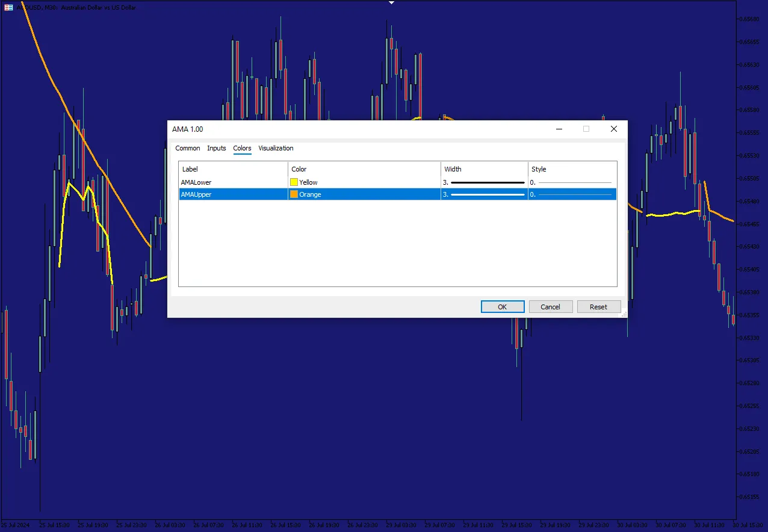The height and width of the screenshot is (532, 768).
Task: Switch to the Common tab
Action: coord(188,148)
